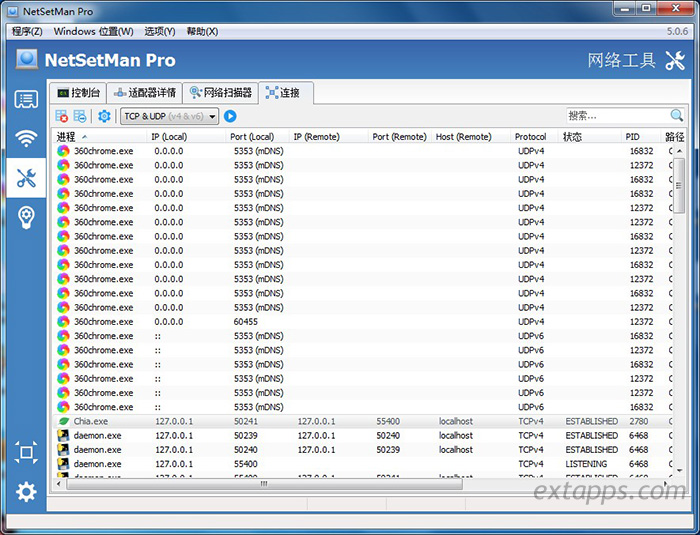Start the connection scan play button
700x535 pixels.
[x=230, y=116]
